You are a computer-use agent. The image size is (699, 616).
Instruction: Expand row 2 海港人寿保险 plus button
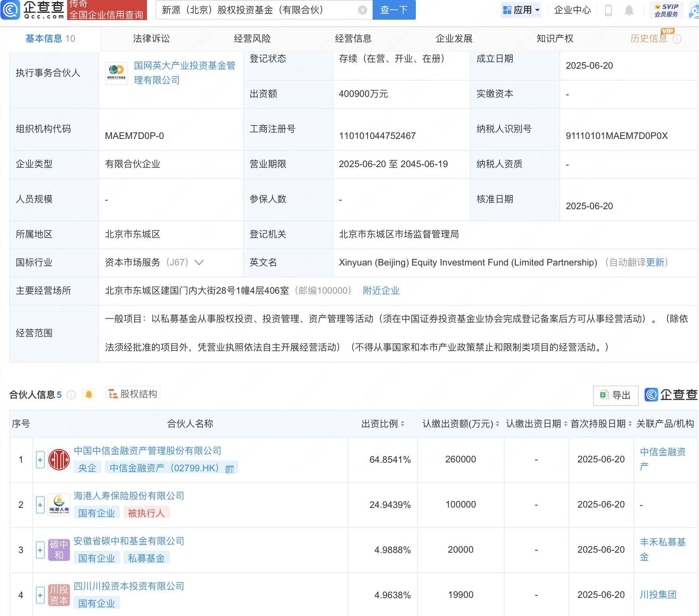pyautogui.click(x=40, y=505)
